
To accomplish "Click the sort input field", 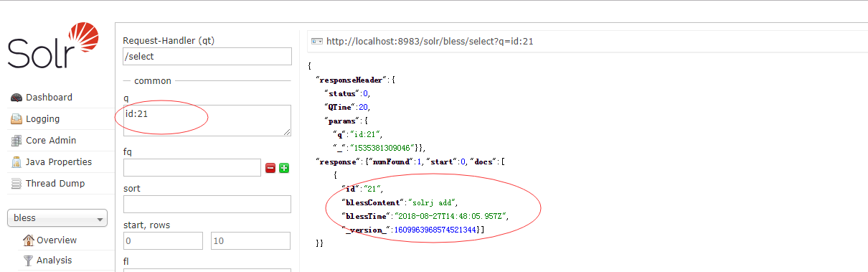I will pyautogui.click(x=207, y=204).
